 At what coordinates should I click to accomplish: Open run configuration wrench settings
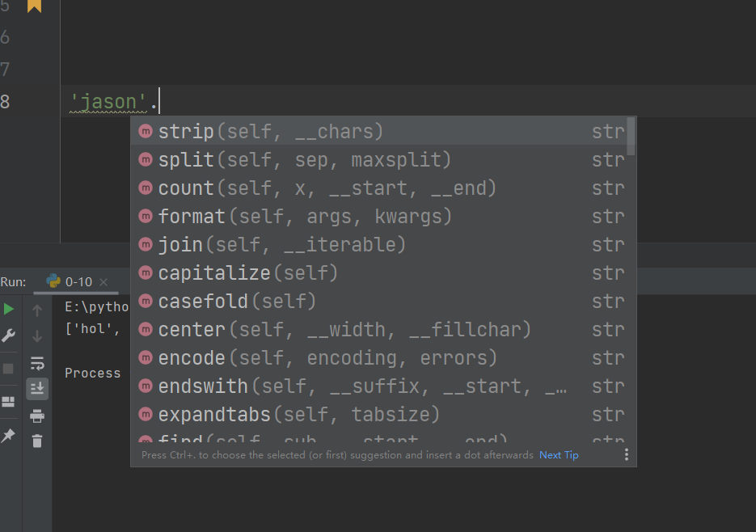[9, 336]
